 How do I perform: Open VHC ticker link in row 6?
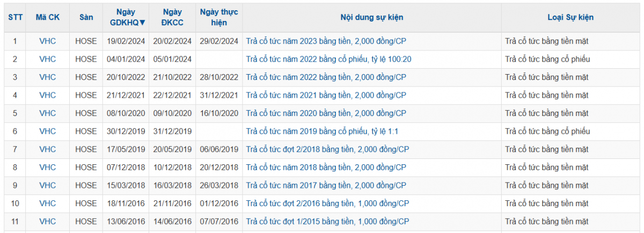pos(48,132)
